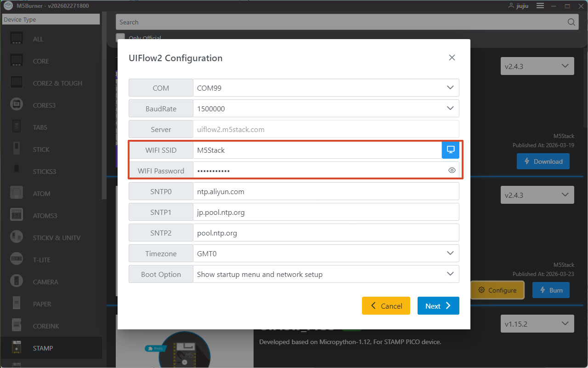Click the Next button
The height and width of the screenshot is (368, 588).
tap(438, 306)
